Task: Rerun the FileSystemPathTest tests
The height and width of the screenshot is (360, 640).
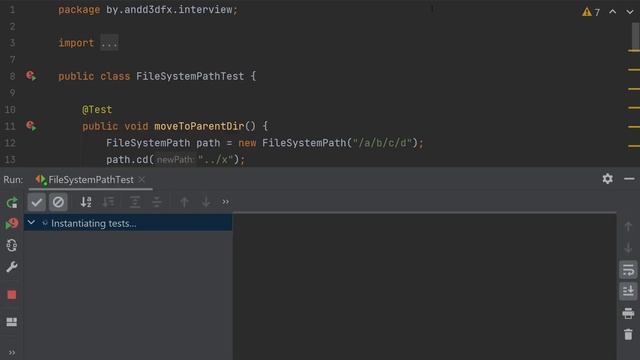Action: [12, 202]
